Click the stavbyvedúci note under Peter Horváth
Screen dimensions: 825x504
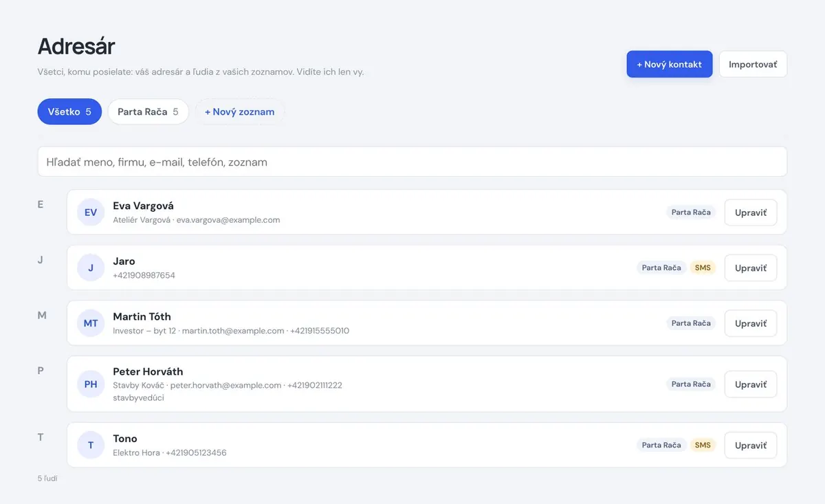tap(138, 397)
